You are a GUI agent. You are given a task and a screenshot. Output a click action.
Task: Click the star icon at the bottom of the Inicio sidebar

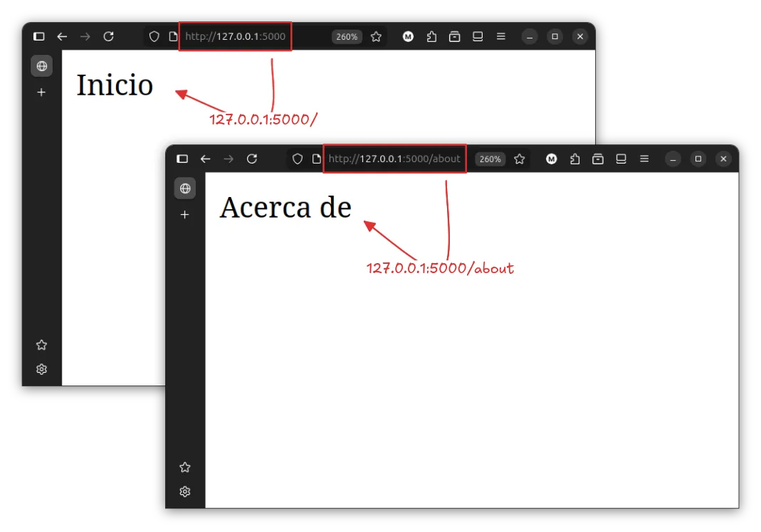coord(41,345)
